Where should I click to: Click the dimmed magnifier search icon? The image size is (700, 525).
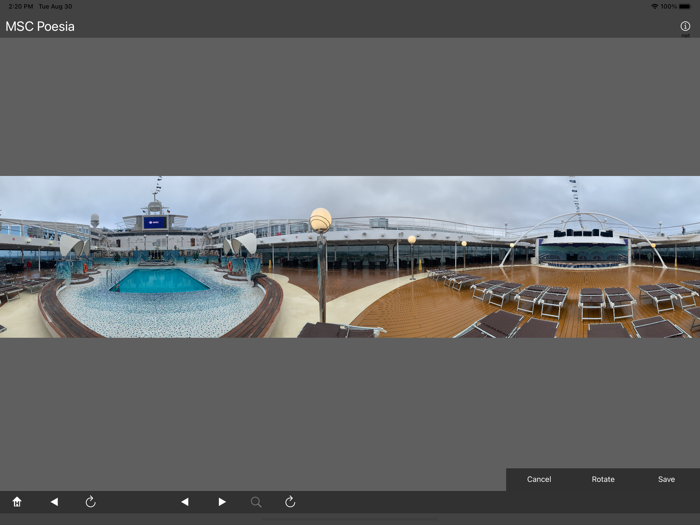pos(256,502)
